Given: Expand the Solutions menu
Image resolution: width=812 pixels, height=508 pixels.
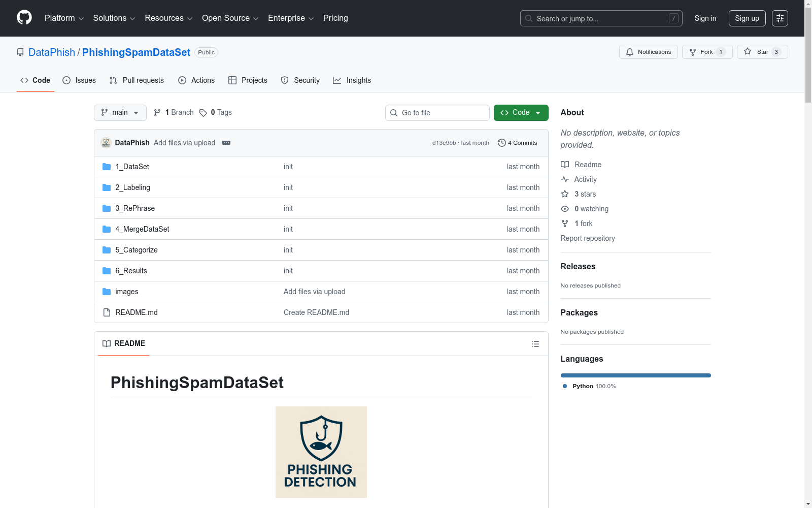Looking at the screenshot, I should tap(114, 18).
